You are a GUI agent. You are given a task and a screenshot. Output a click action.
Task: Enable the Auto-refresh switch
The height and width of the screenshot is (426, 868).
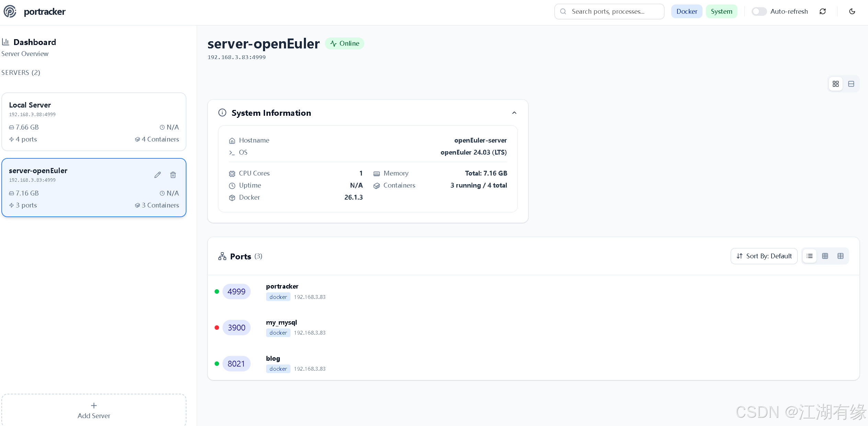pos(759,11)
